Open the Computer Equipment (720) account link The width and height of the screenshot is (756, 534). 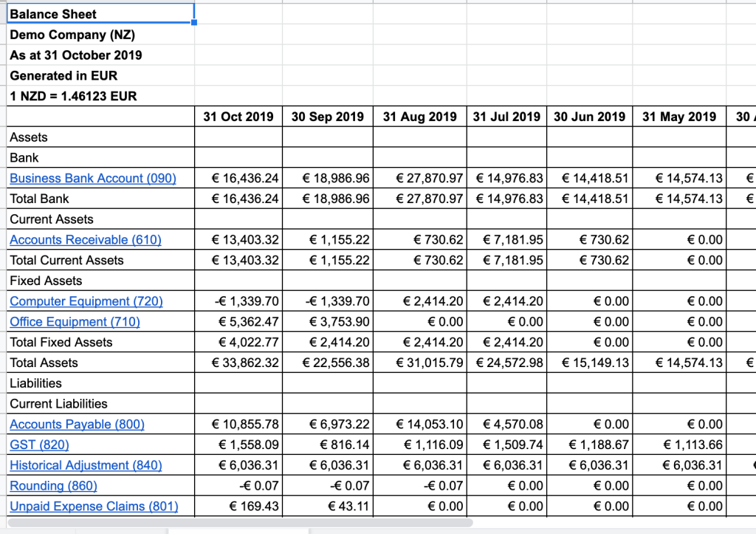coord(86,301)
